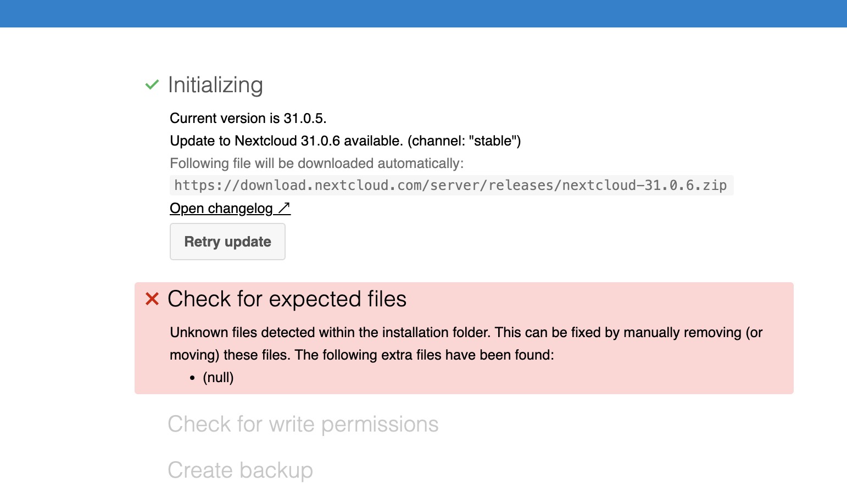
Task: Click the (null) extra file entry
Action: coord(218,378)
